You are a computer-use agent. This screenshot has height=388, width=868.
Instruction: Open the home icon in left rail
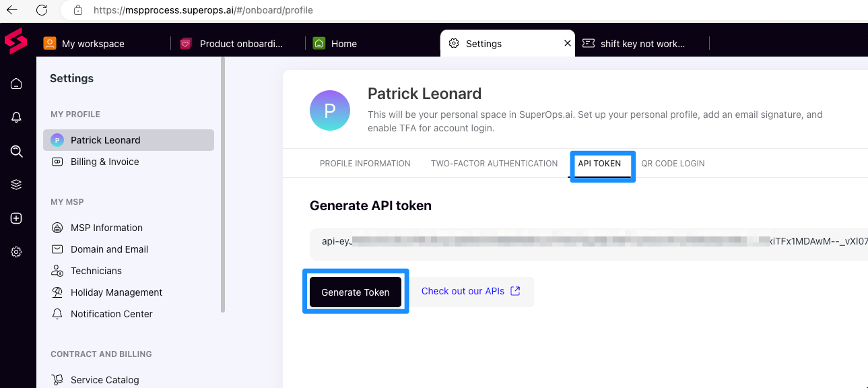pos(16,84)
